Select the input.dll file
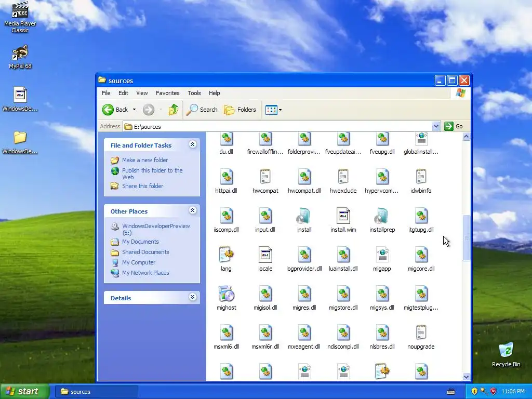Viewport: 532px width, 399px height. click(x=265, y=220)
